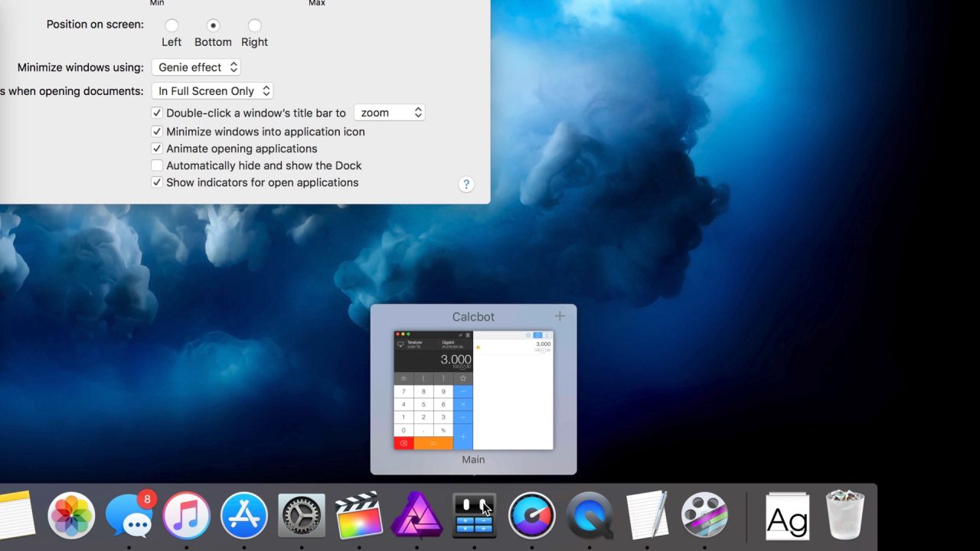Open QuickTime Player from the Dock
The width and height of the screenshot is (980, 551).
click(590, 515)
